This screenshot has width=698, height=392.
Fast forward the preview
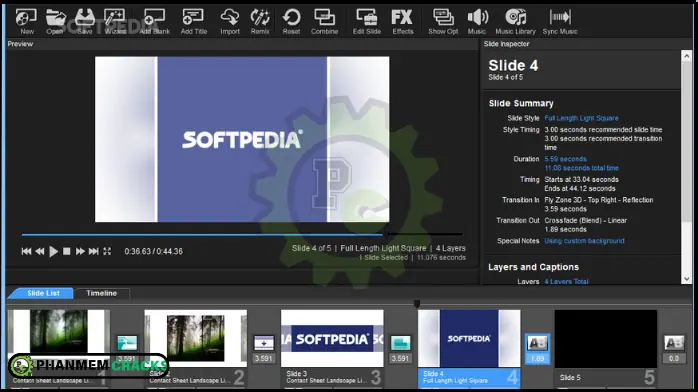point(80,251)
